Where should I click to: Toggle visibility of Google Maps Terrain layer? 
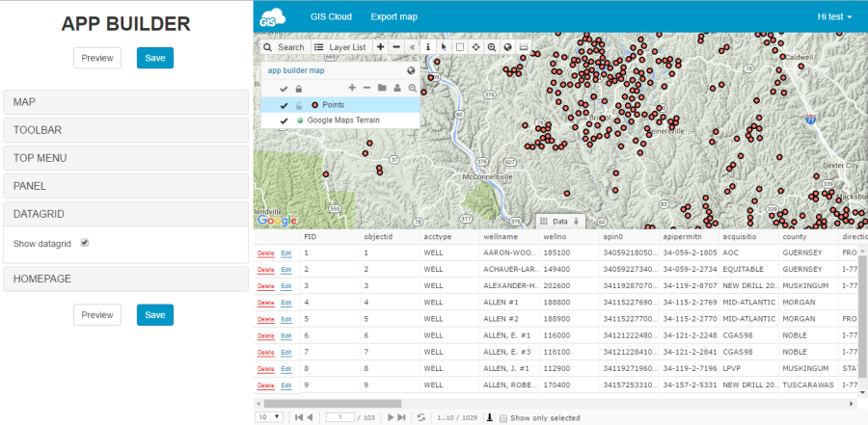(284, 120)
